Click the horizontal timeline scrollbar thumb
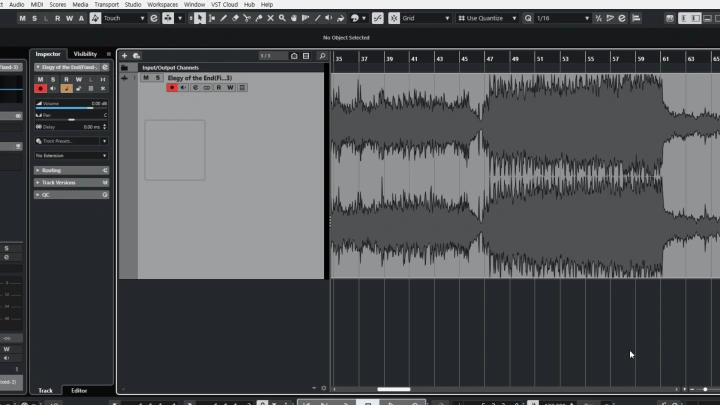Viewport: 720px width, 405px height. tap(394, 389)
